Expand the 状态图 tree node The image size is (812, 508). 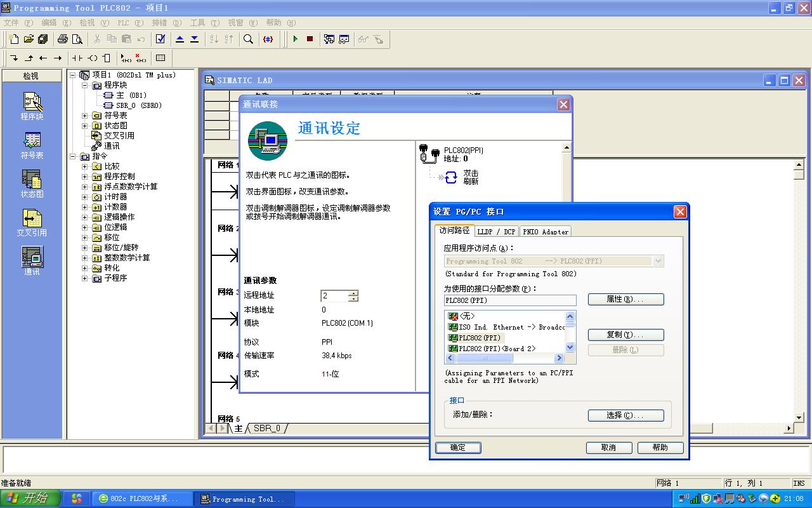[85, 126]
